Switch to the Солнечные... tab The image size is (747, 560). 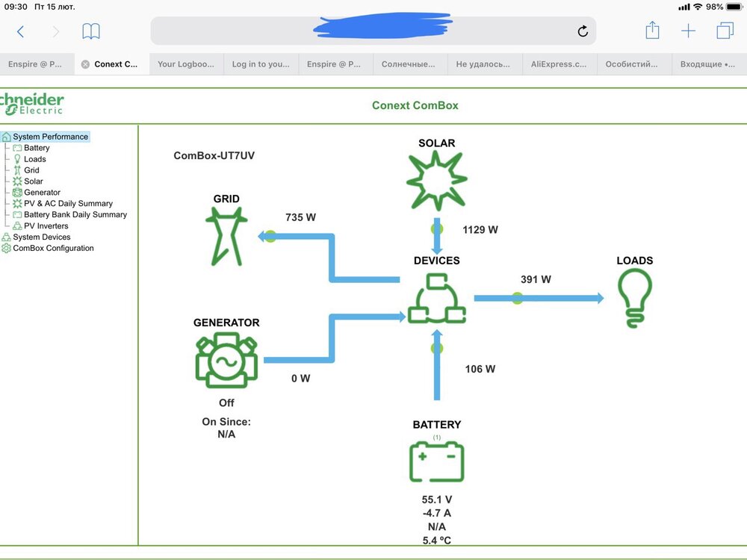(x=409, y=64)
